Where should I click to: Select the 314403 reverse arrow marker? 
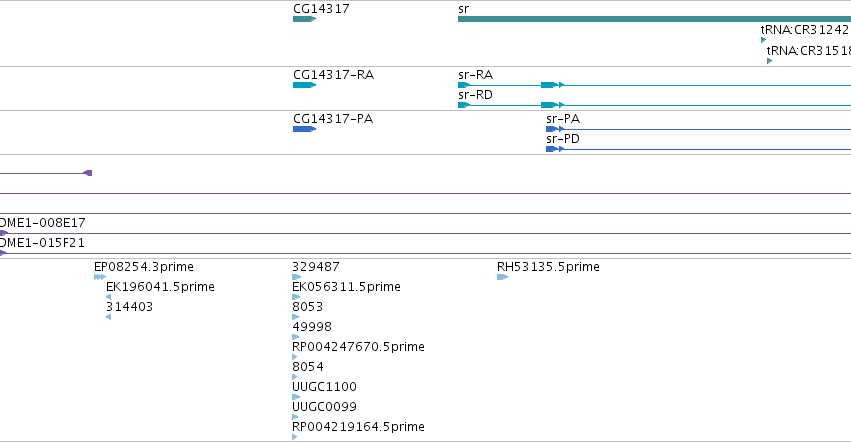(109, 317)
